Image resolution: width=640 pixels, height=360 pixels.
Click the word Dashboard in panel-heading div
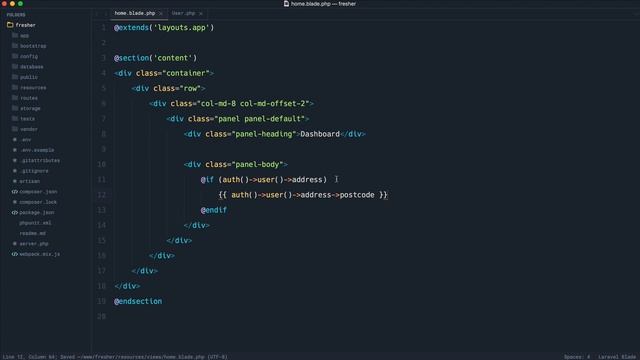[320, 134]
